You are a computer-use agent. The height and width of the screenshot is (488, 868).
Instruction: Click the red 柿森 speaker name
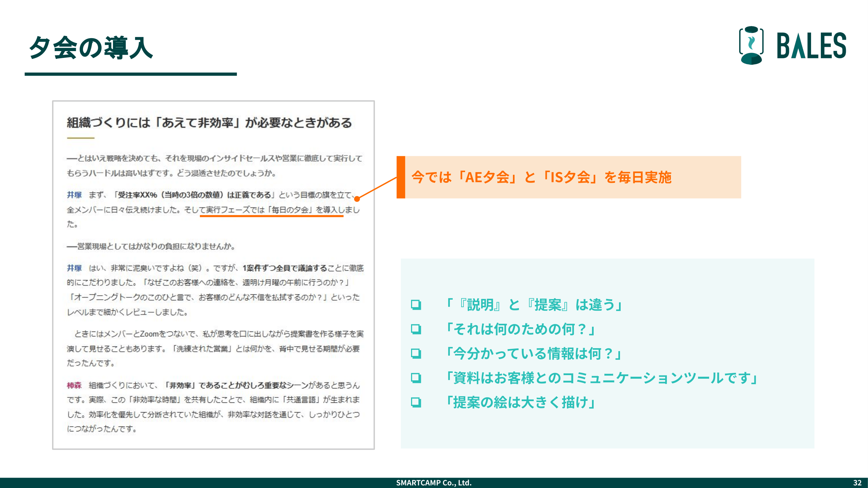point(74,385)
